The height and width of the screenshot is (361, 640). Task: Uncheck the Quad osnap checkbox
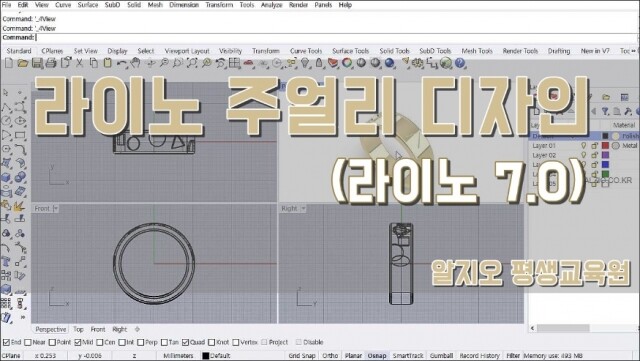coord(185,342)
